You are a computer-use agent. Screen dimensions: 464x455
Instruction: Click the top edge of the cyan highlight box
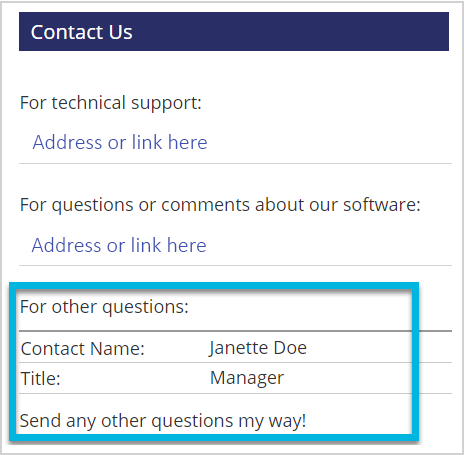pyautogui.click(x=214, y=286)
